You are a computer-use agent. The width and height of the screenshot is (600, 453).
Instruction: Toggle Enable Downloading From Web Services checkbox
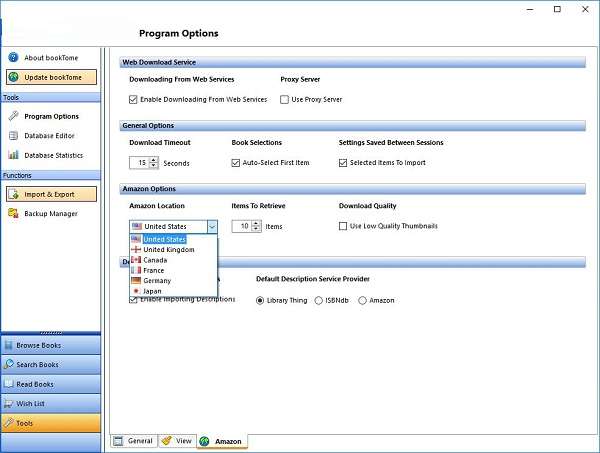tap(133, 99)
